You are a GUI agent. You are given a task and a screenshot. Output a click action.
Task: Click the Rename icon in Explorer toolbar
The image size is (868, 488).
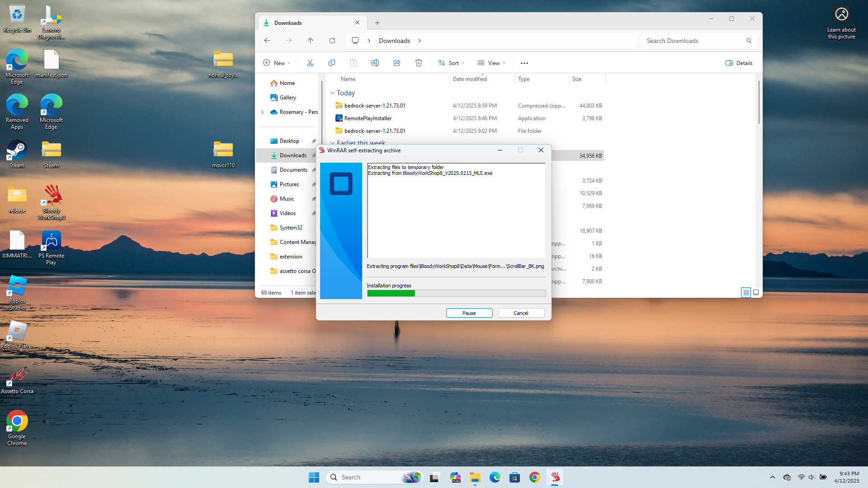[x=375, y=63]
